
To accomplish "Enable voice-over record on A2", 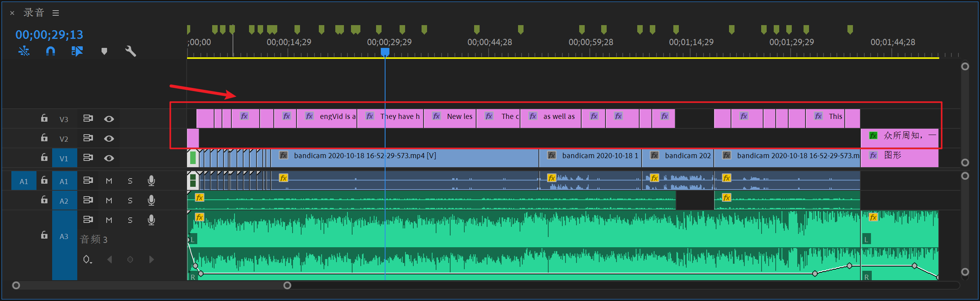I will (x=151, y=200).
